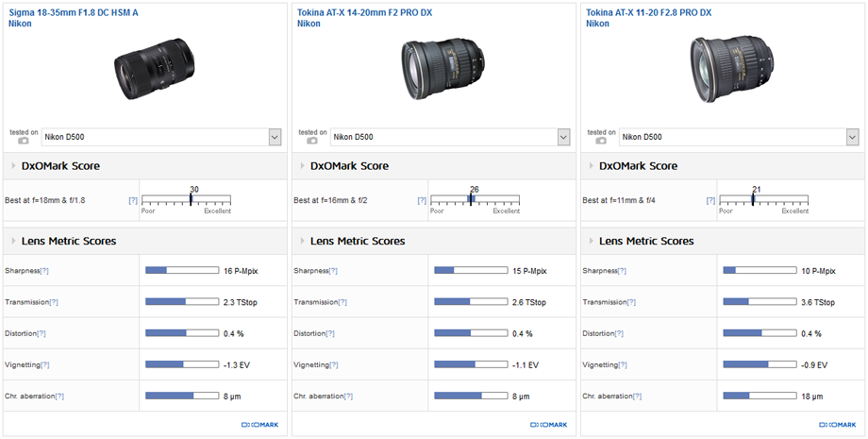
Task: Click the Best at f=11mm & f/4 text
Action: [x=620, y=200]
